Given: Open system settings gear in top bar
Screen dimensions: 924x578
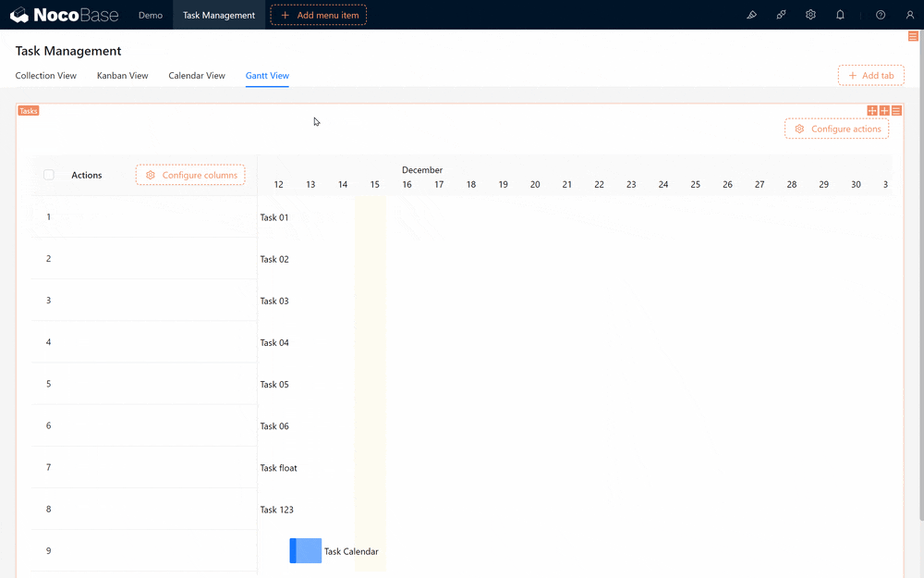Looking at the screenshot, I should pos(811,15).
